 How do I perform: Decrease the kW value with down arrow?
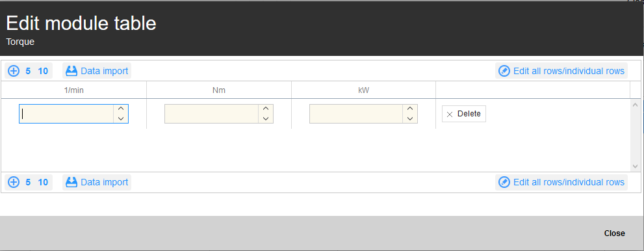click(409, 118)
